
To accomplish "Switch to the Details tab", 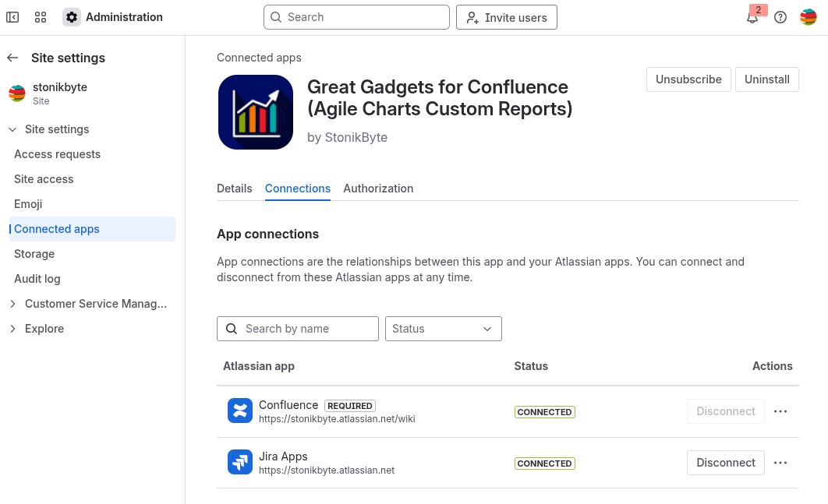I will (234, 189).
